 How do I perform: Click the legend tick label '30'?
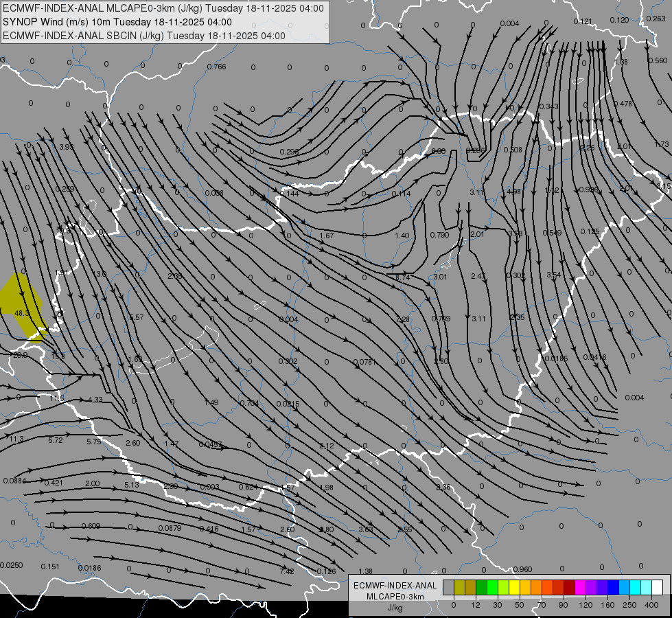click(x=497, y=605)
